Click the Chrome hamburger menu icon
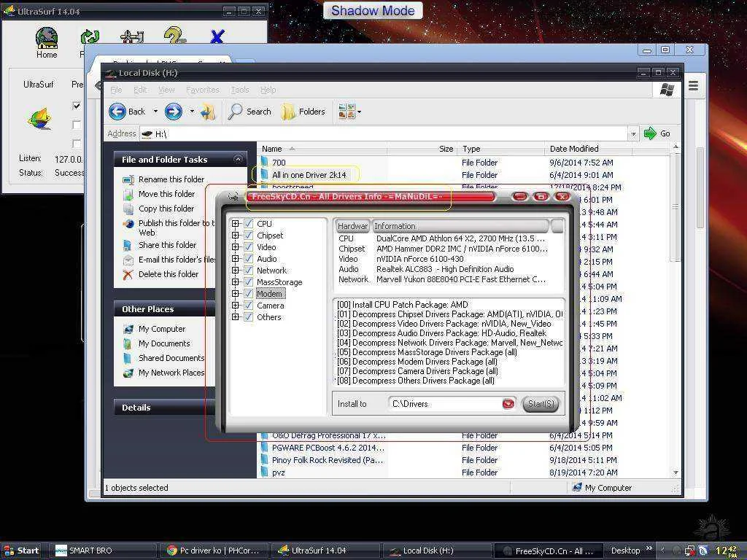Viewport: 747px width, 560px height. tap(694, 86)
